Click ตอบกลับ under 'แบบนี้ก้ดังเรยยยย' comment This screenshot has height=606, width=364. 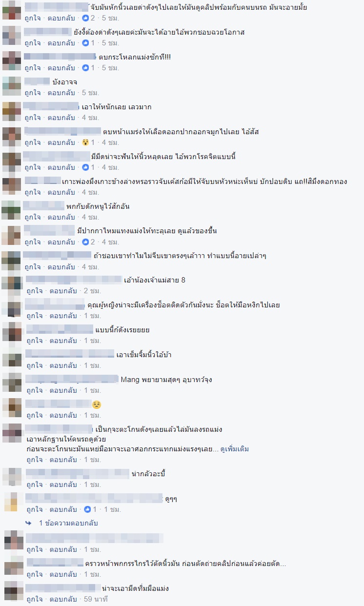pyautogui.click(x=63, y=341)
